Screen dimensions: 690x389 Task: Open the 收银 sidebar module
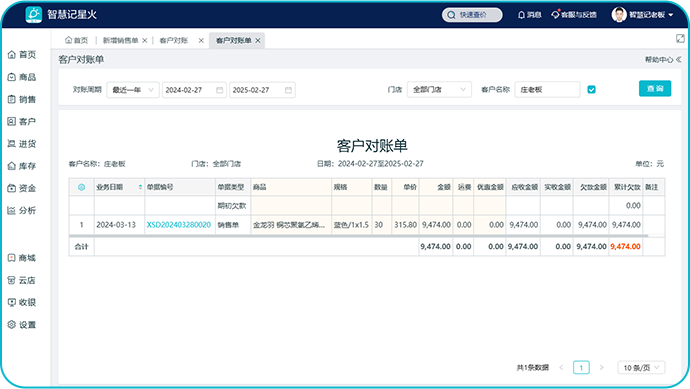click(x=22, y=302)
